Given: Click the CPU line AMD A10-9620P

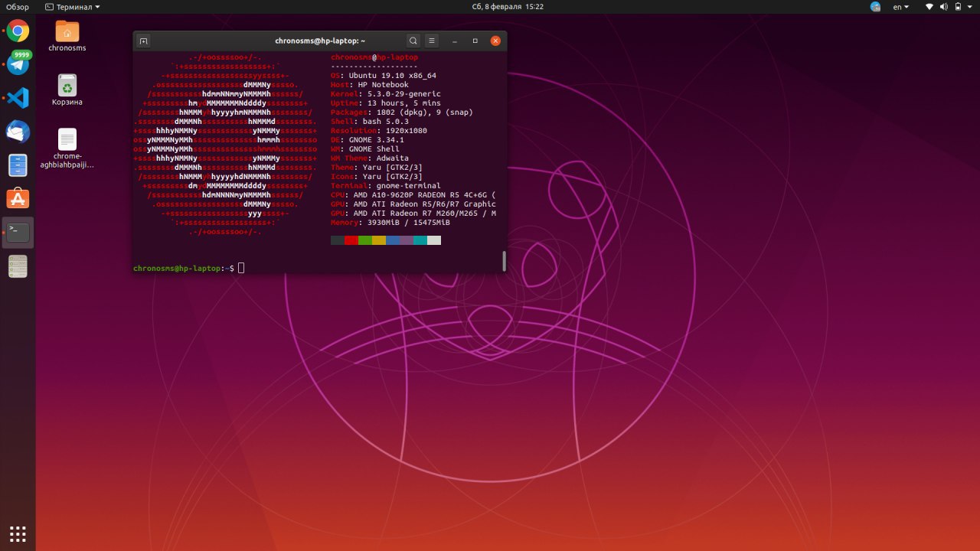Looking at the screenshot, I should point(413,195).
